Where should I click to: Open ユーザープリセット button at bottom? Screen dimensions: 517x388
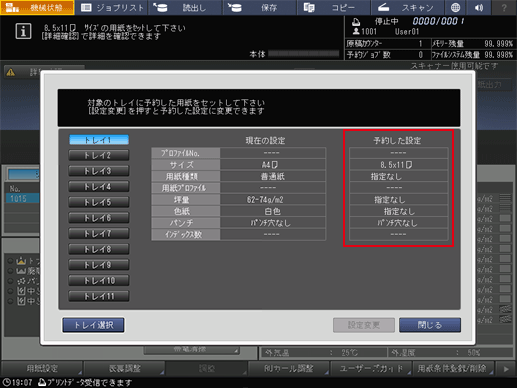371,368
